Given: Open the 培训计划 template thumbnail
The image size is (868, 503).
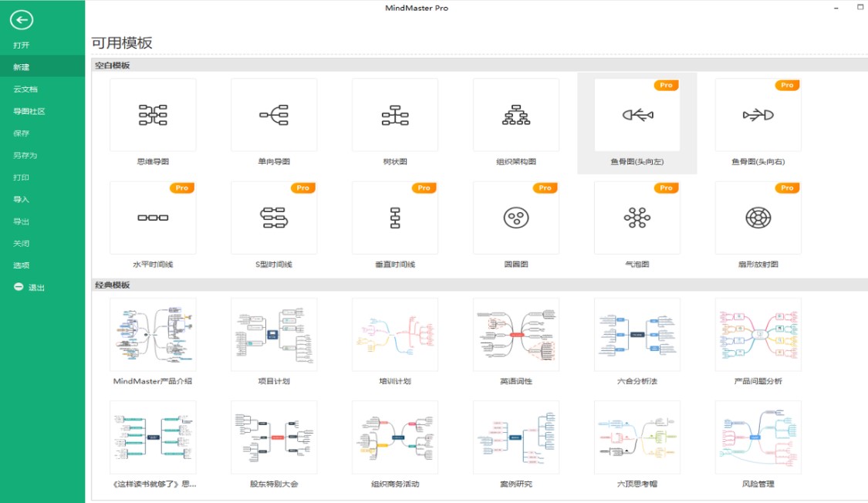Looking at the screenshot, I should tap(395, 334).
